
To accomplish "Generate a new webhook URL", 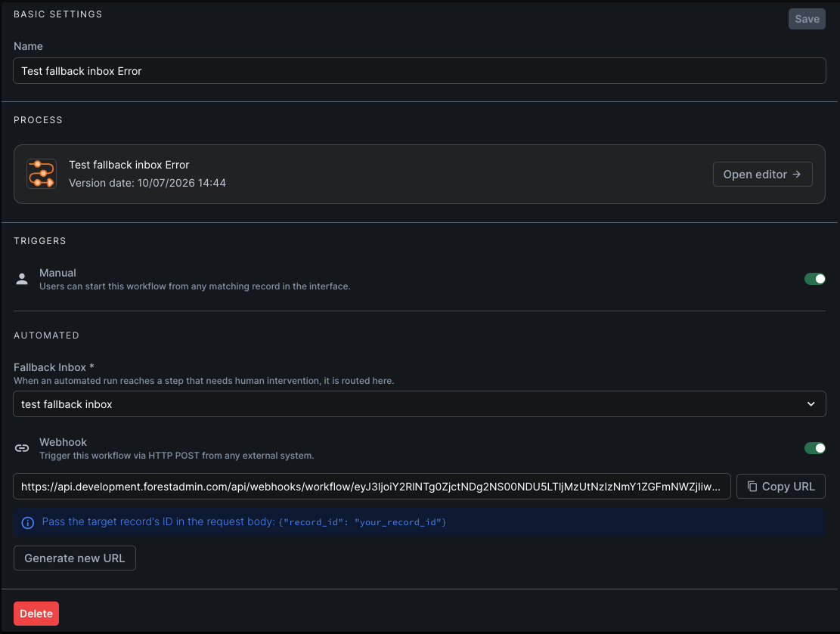I will pyautogui.click(x=74, y=558).
